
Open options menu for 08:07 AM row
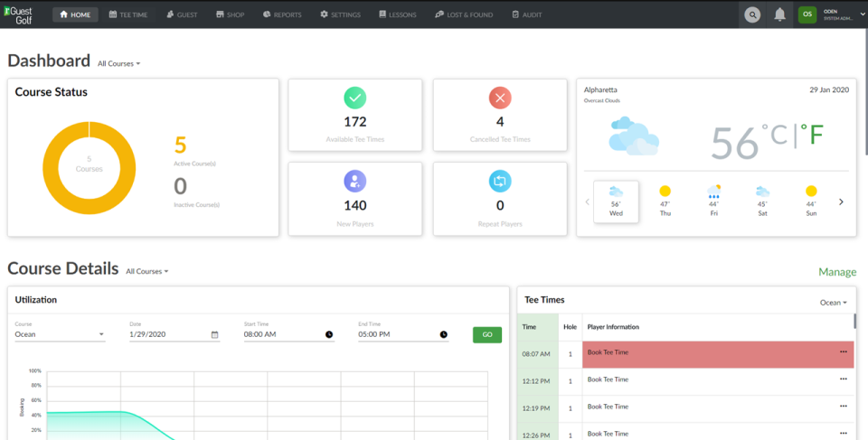coord(843,352)
